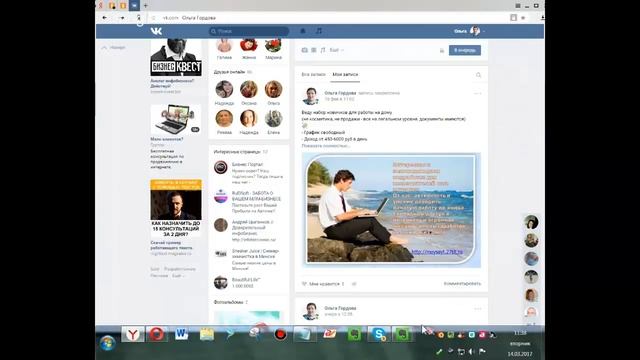Click the page icon left of the bookmark star
Image resolution: width=640 pixels, height=360 pixels.
point(513,18)
